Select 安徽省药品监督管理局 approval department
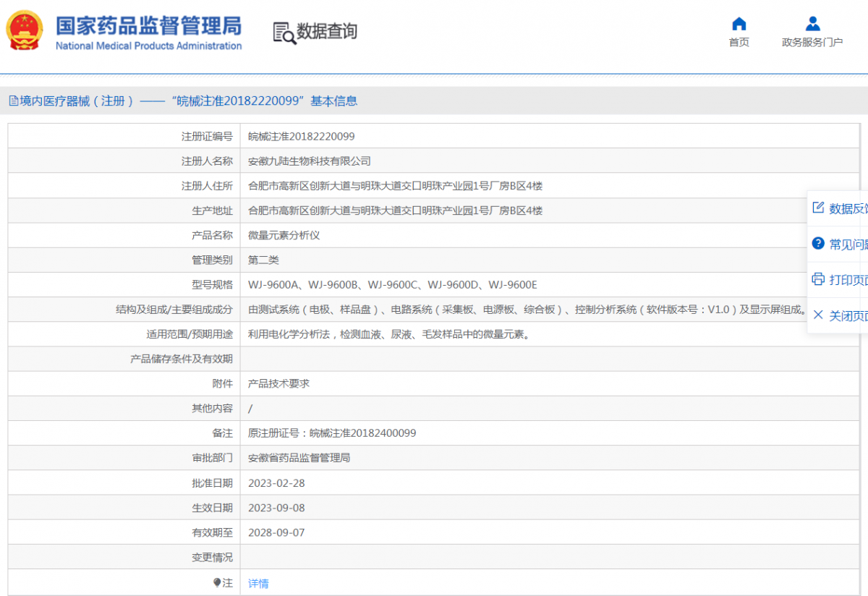This screenshot has width=868, height=596. tap(299, 458)
